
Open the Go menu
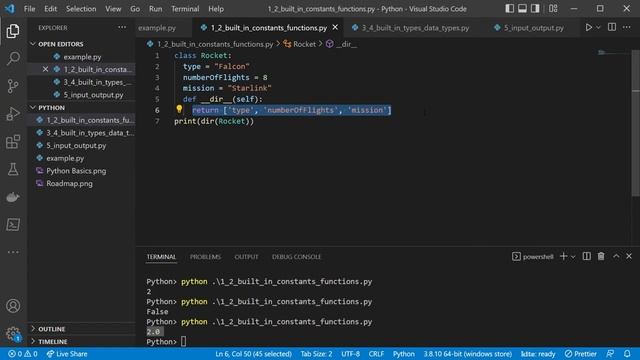(x=135, y=9)
